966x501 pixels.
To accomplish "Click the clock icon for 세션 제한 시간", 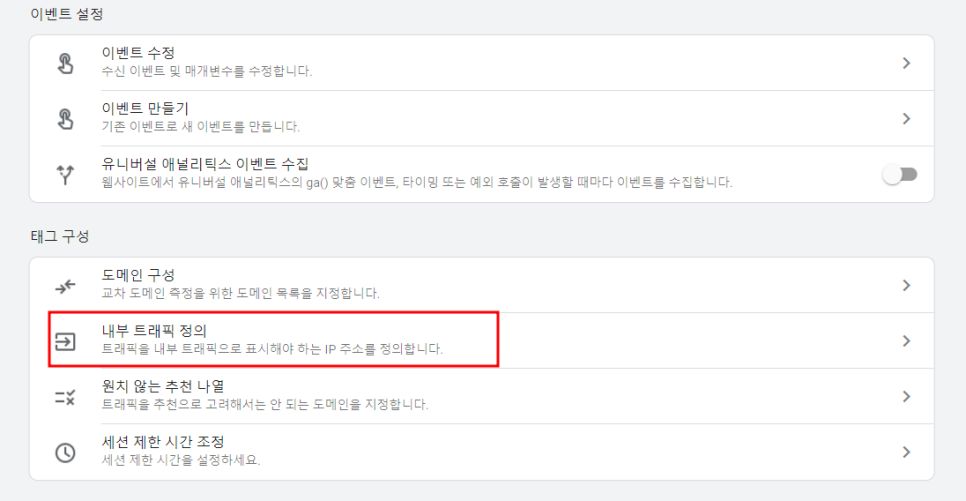I will tap(65, 452).
